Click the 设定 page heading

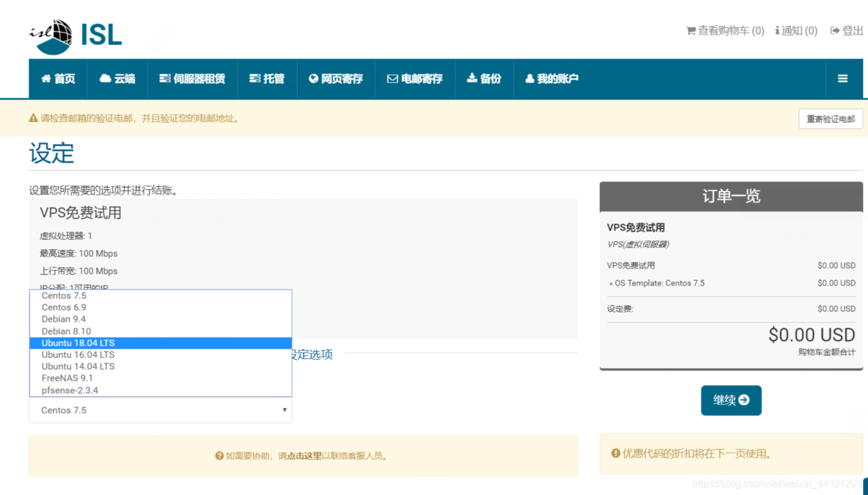51,153
